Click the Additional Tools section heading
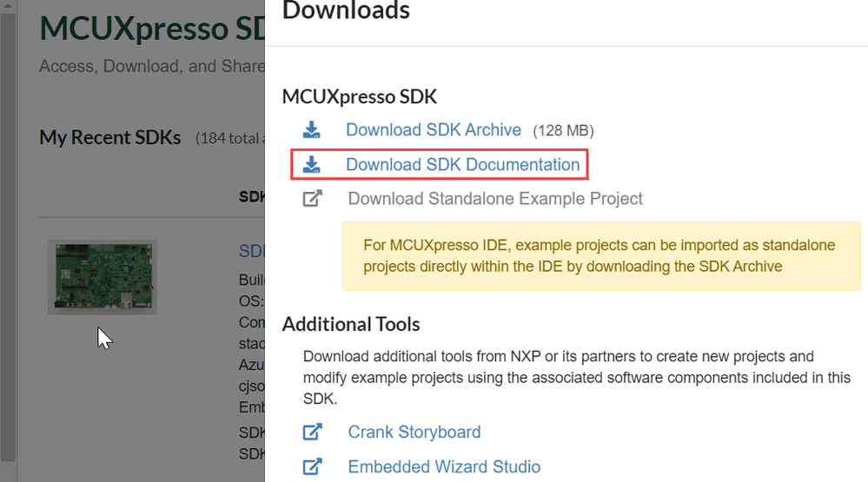The height and width of the screenshot is (482, 868). point(351,324)
